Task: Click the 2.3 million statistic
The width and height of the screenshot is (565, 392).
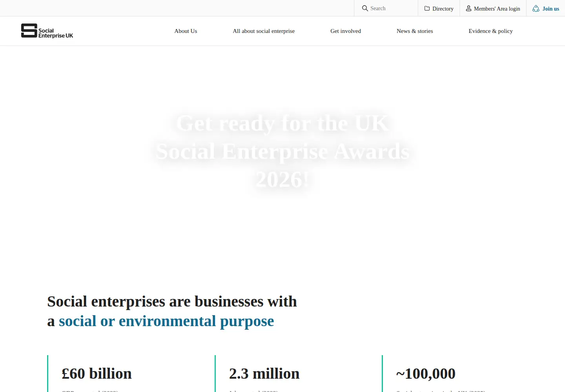Action: (x=264, y=374)
